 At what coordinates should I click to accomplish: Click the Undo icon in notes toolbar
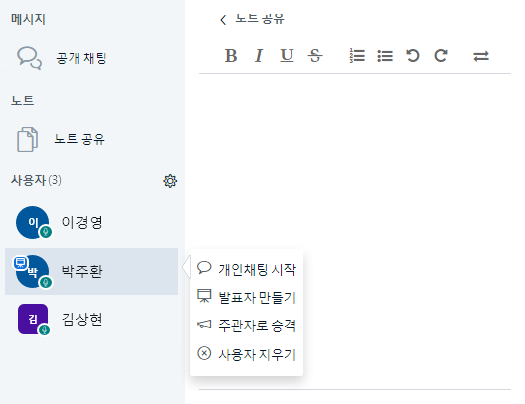[412, 56]
